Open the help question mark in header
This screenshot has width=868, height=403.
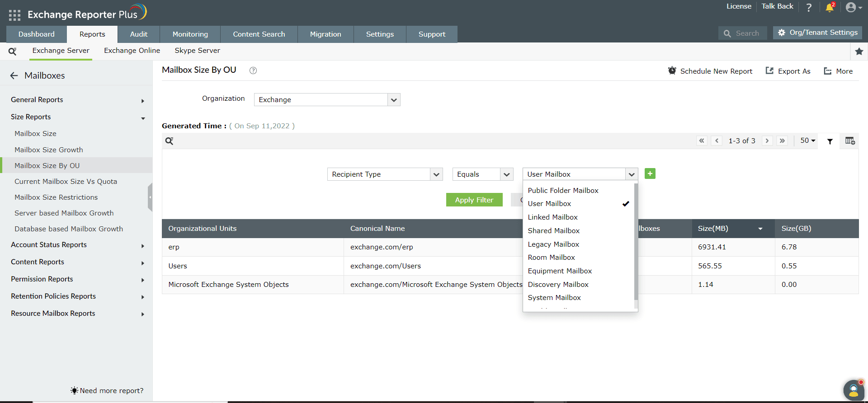click(x=809, y=7)
